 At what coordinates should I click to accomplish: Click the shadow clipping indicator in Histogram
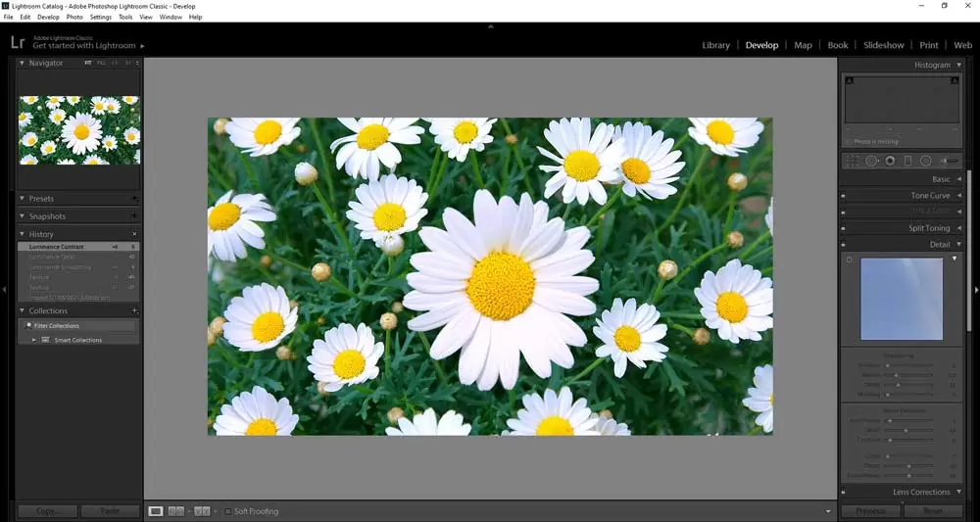849,80
